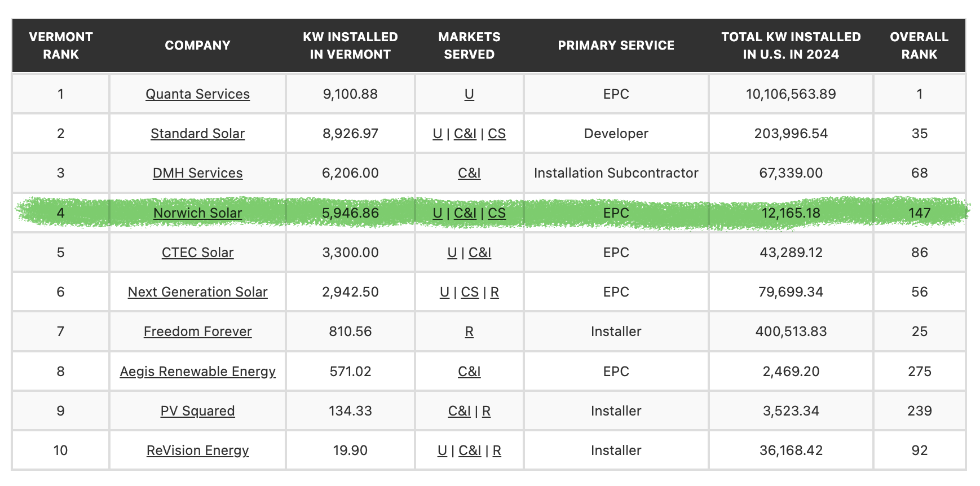The width and height of the screenshot is (980, 486).
Task: Click the Freedom Forever link
Action: [x=197, y=332]
